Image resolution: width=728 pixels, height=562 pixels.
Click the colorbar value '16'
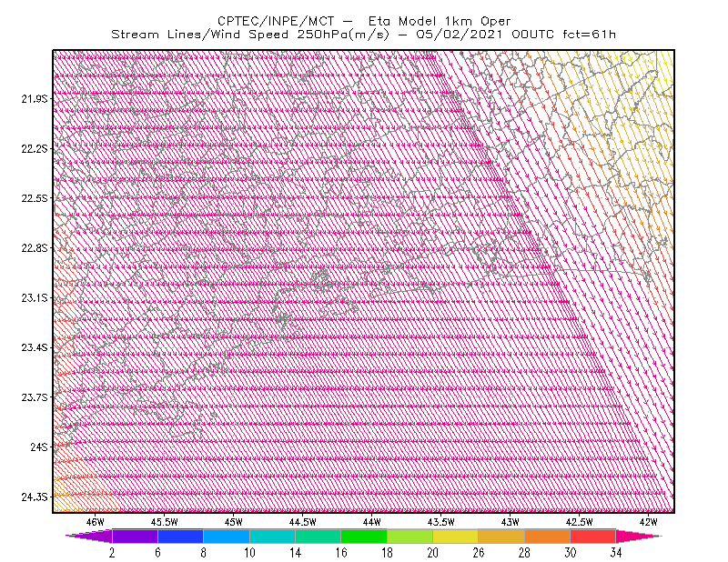[341, 553]
